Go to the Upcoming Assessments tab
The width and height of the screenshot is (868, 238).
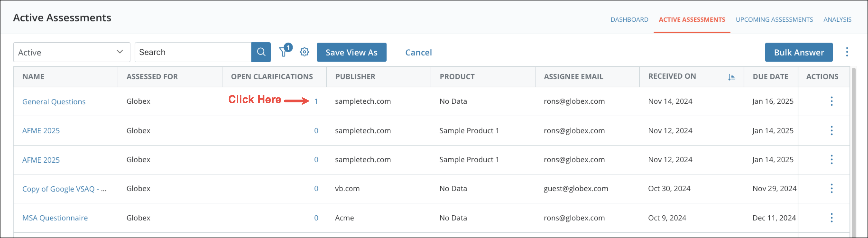click(774, 19)
